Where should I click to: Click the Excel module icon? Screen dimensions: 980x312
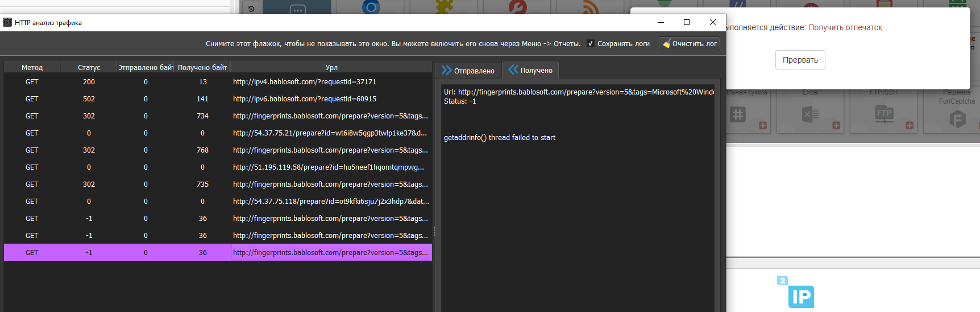click(810, 114)
